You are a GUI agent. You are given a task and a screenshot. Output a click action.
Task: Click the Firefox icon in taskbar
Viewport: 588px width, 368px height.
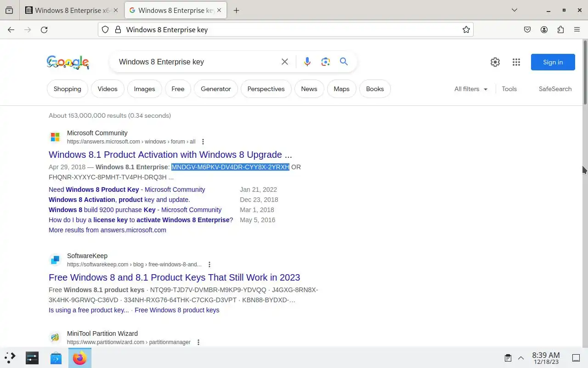80,357
